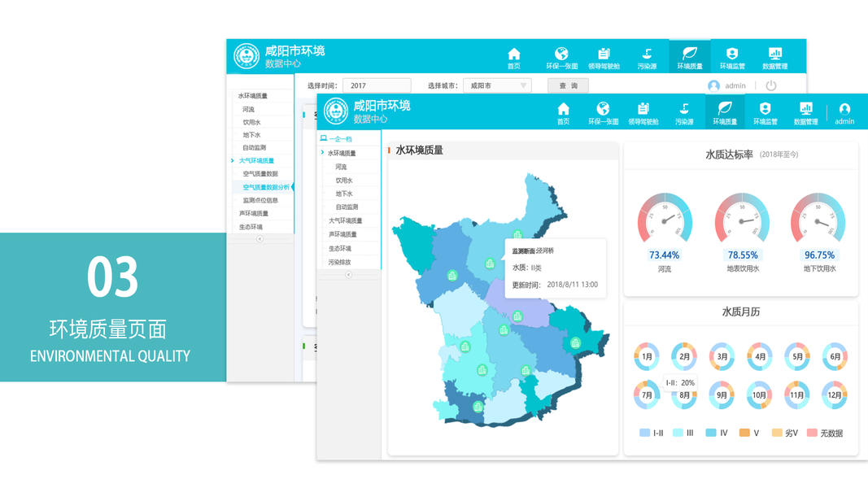Select 监测点位信息 in back window sidebar
Screen dimensions: 868x488
260,200
